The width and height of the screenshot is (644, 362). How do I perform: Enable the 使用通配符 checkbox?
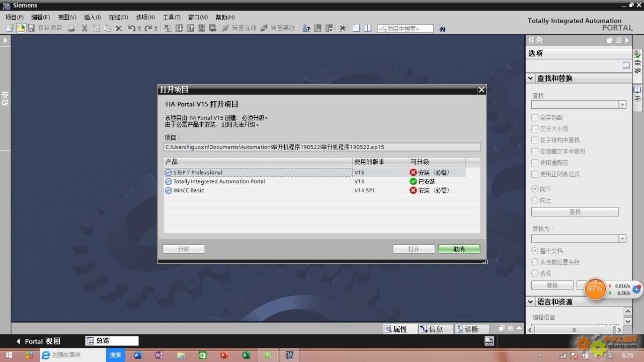535,163
